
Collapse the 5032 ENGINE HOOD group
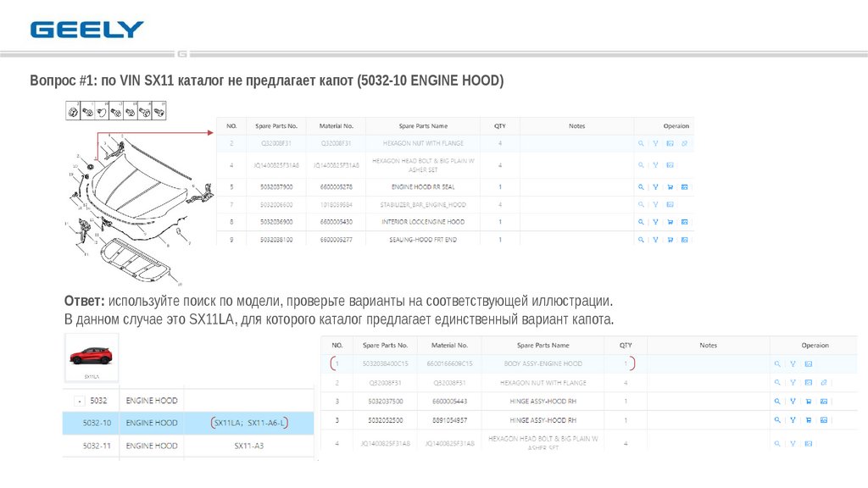[x=81, y=401]
